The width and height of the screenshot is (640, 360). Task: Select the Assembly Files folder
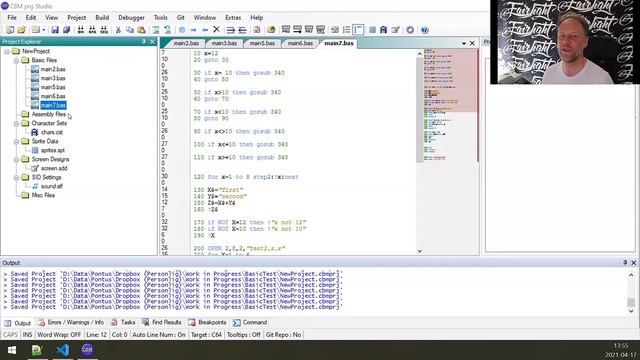click(x=49, y=114)
